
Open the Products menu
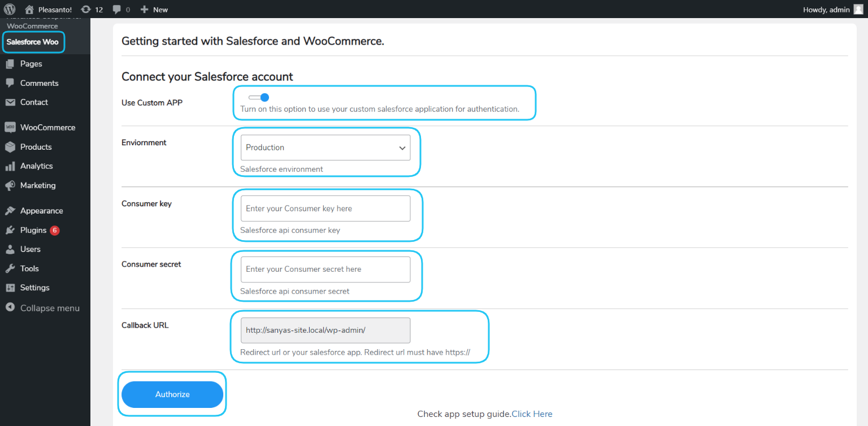pyautogui.click(x=36, y=147)
